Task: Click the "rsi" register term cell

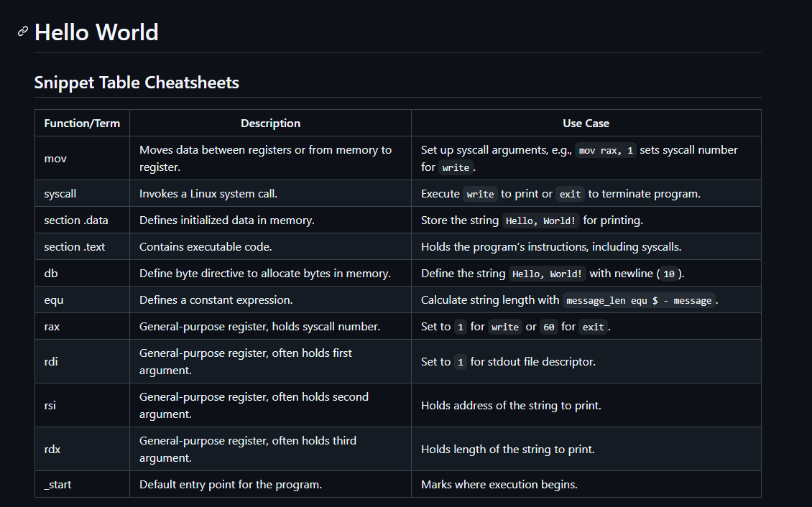Action: click(x=50, y=406)
